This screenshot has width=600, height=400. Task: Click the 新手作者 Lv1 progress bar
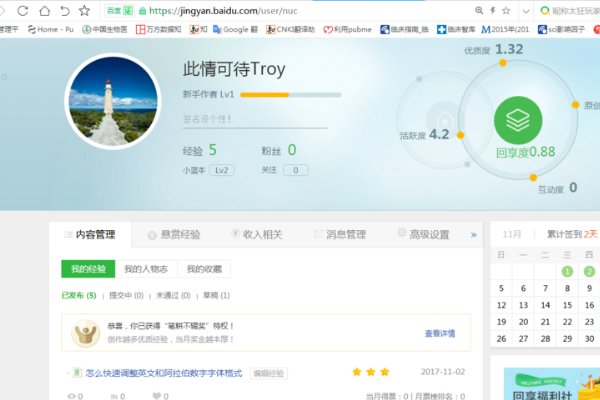[x=290, y=95]
